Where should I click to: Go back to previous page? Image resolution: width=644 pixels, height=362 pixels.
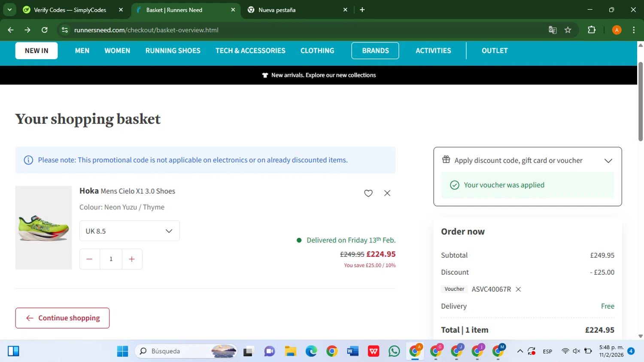coord(11,30)
